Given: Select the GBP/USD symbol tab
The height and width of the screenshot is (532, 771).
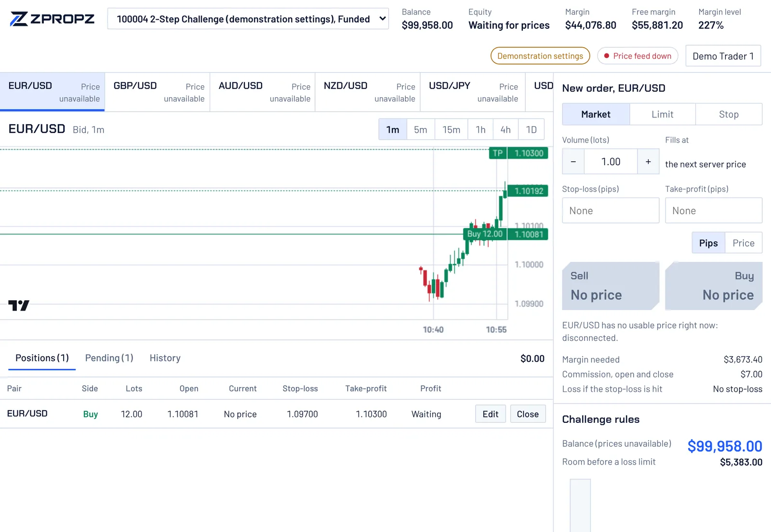Looking at the screenshot, I should [158, 92].
